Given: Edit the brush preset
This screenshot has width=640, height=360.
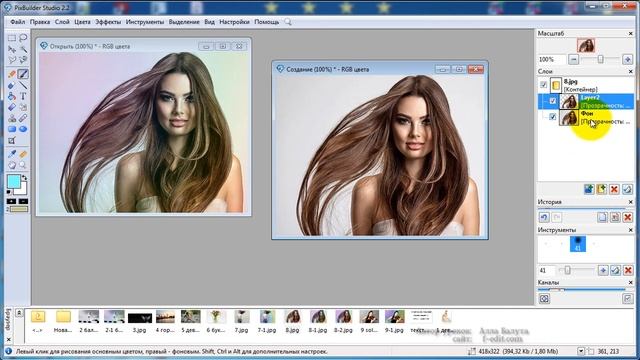Looking at the screenshot, I should point(616,270).
